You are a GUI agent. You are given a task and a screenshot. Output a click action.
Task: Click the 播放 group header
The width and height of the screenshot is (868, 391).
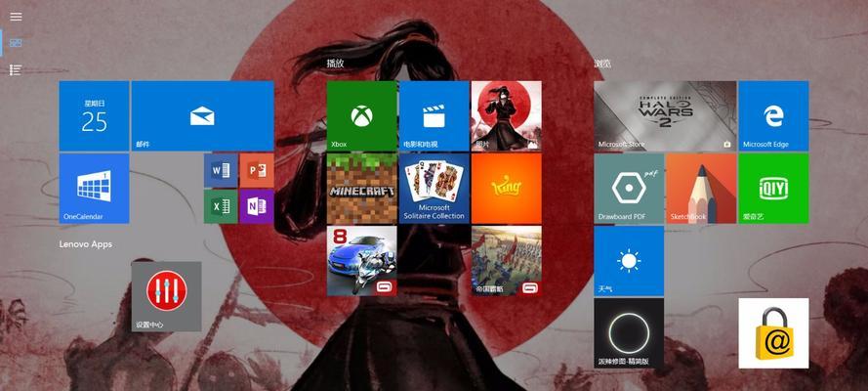[336, 64]
